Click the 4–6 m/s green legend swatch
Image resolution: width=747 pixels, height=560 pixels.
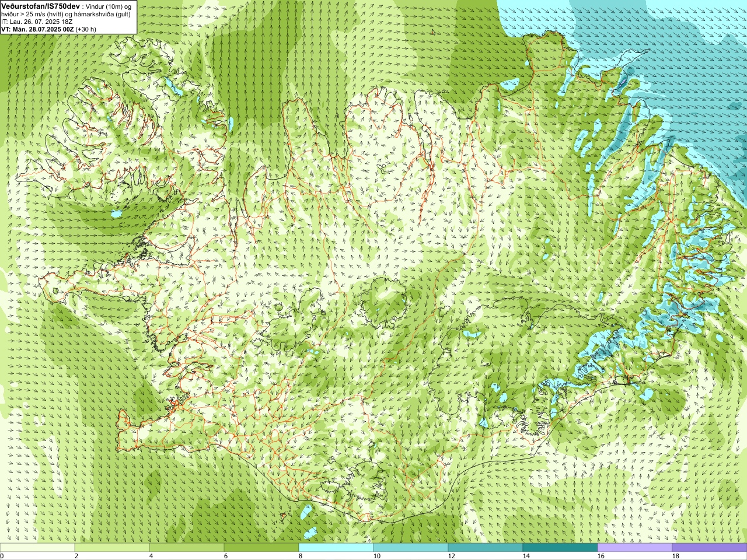[187, 548]
